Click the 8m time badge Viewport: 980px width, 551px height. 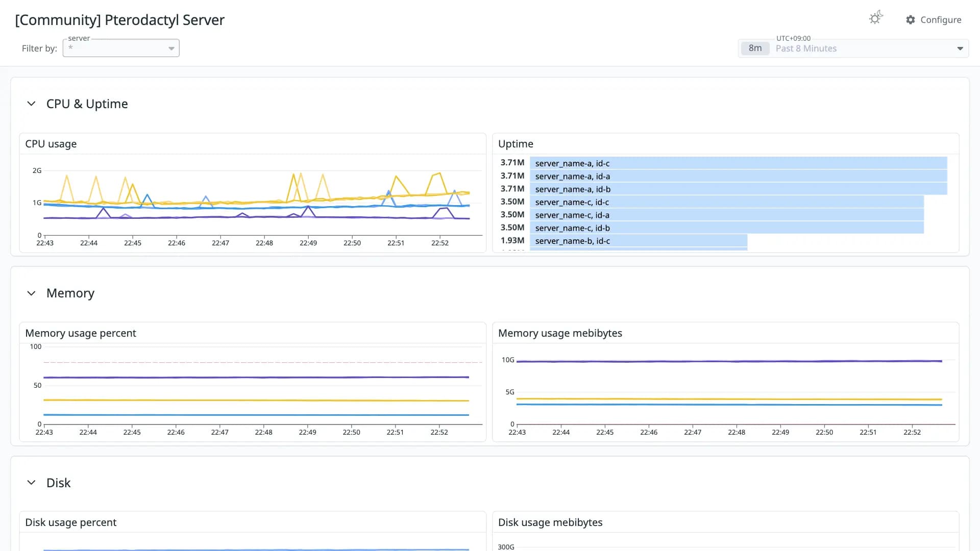755,48
